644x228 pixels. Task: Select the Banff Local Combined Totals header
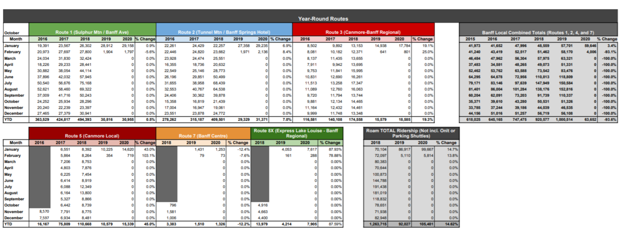pos(538,30)
